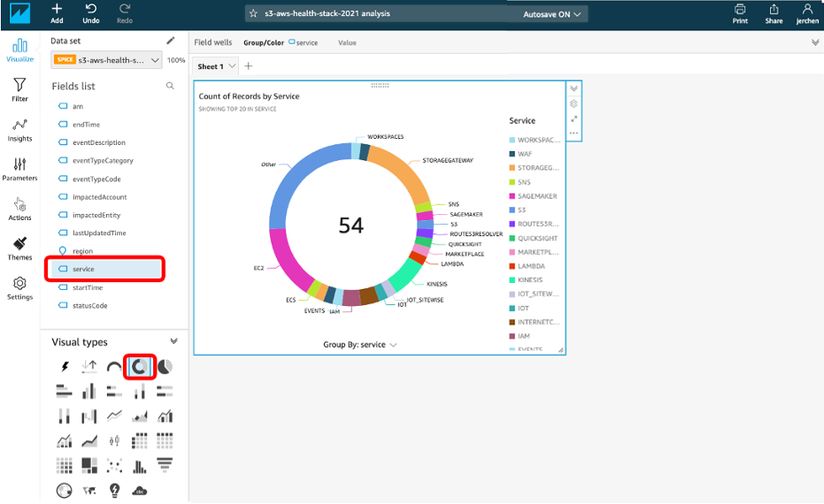The height and width of the screenshot is (504, 824).
Task: Open the Visualize pane
Action: coord(20,50)
